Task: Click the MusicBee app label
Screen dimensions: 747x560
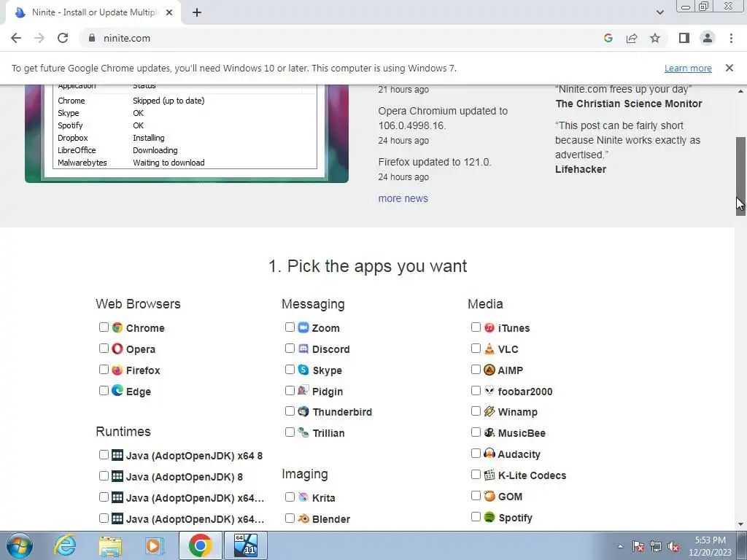Action: point(522,433)
